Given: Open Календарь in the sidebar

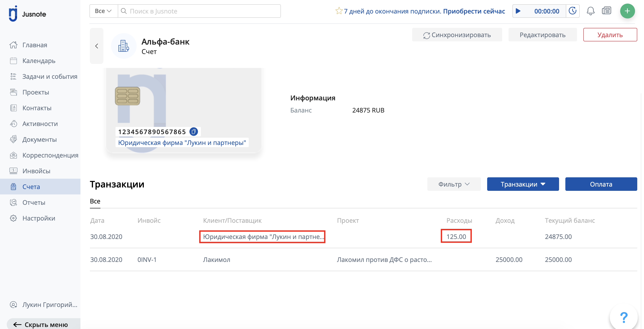Looking at the screenshot, I should 39,61.
